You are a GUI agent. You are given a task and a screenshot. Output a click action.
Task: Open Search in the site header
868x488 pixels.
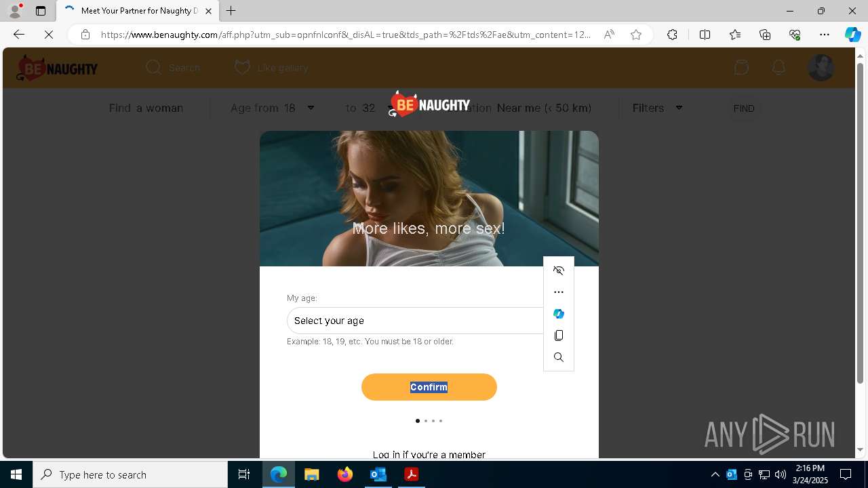click(173, 68)
